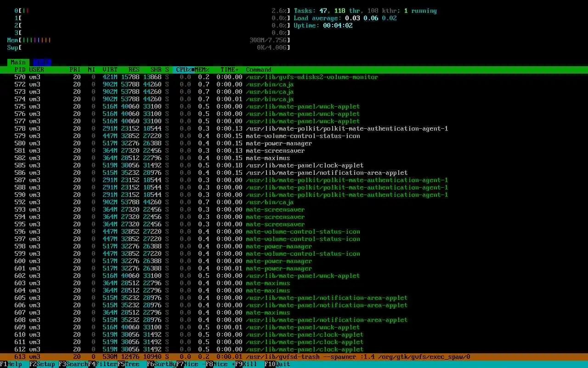Viewport: 588px width, 368px height.
Task: Switch to the I/O tab
Action: [42, 62]
